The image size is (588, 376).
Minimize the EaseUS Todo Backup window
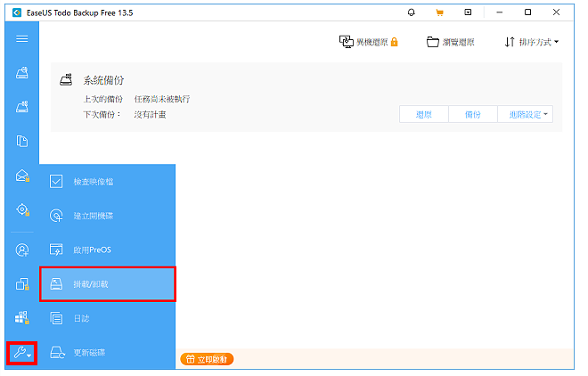click(499, 12)
